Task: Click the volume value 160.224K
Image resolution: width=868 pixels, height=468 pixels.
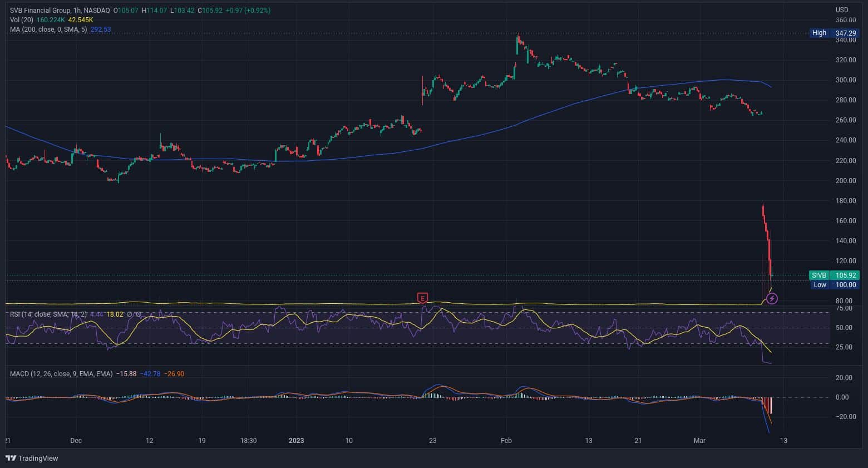Action: 51,20
